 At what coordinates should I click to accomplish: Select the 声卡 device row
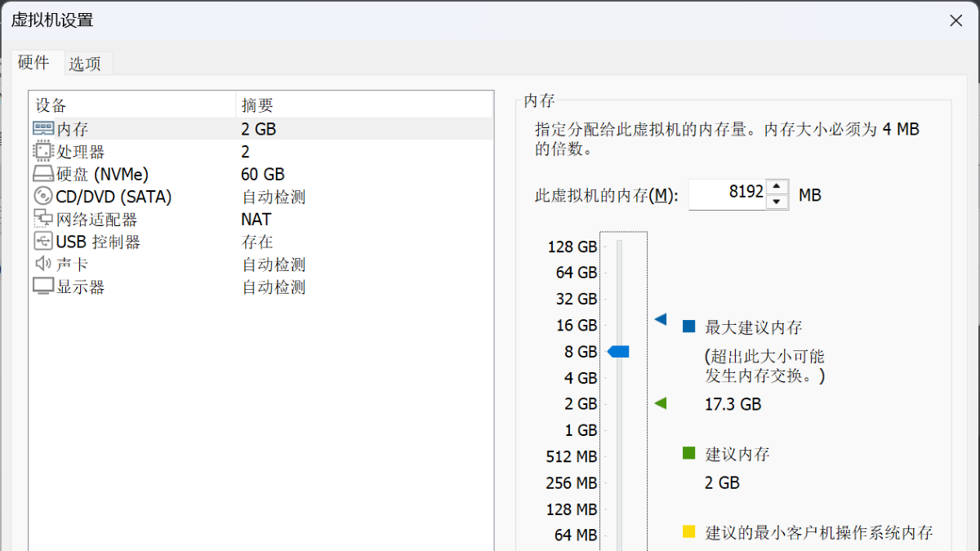click(261, 264)
